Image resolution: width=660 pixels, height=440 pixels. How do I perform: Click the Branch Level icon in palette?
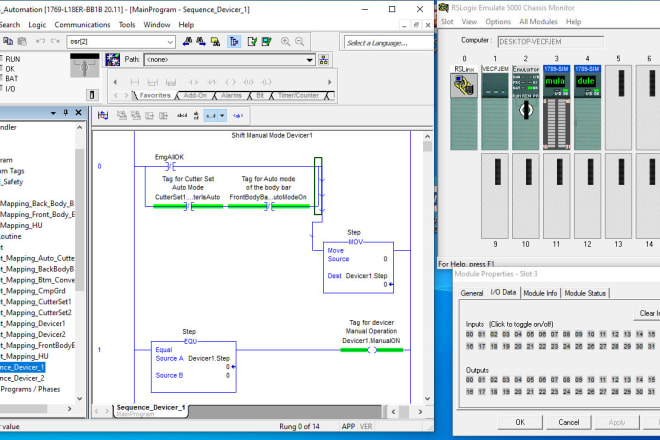pos(171,82)
